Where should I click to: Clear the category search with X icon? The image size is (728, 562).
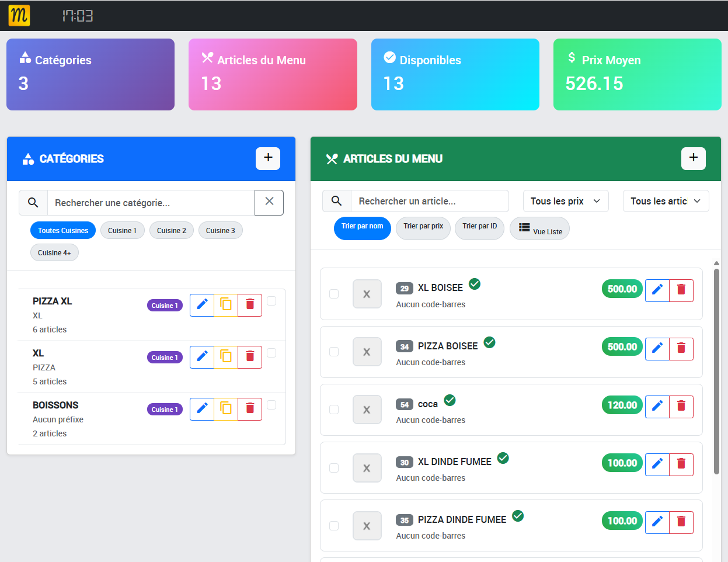click(x=269, y=201)
